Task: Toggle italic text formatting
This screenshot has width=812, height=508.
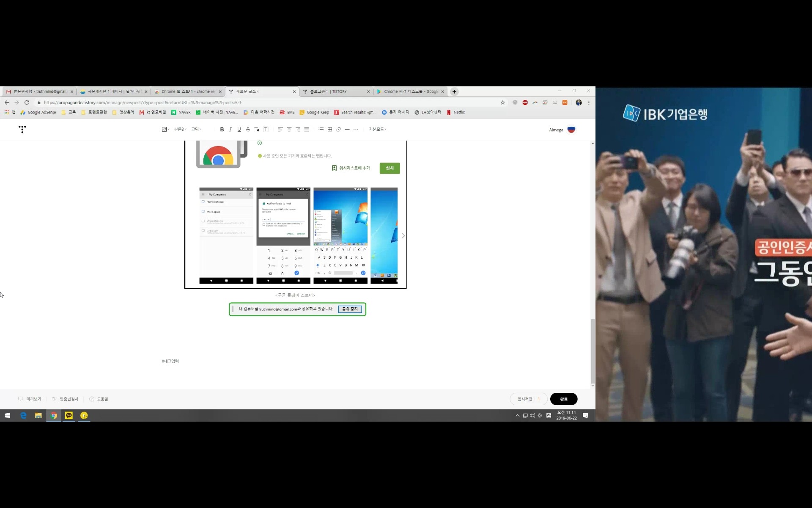Action: 230,130
